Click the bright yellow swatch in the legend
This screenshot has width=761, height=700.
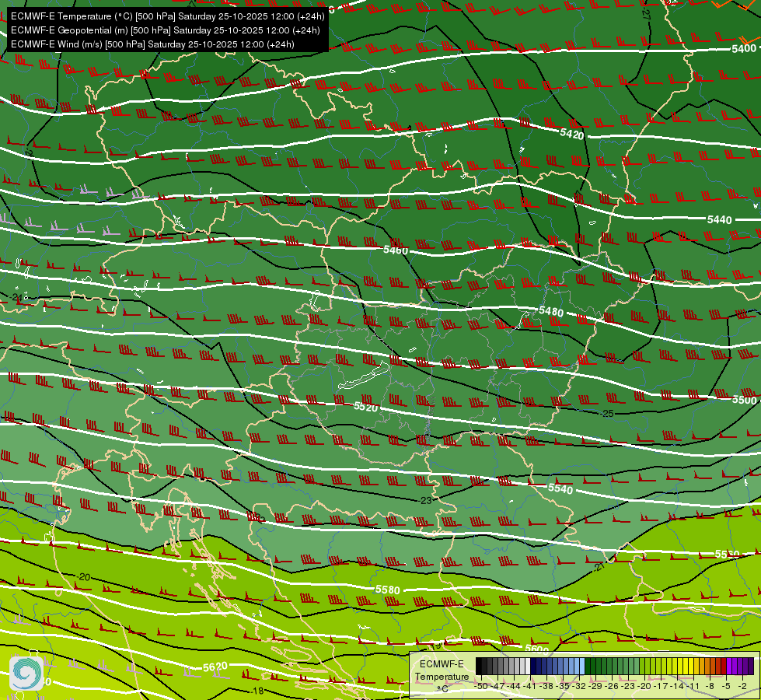point(691,666)
